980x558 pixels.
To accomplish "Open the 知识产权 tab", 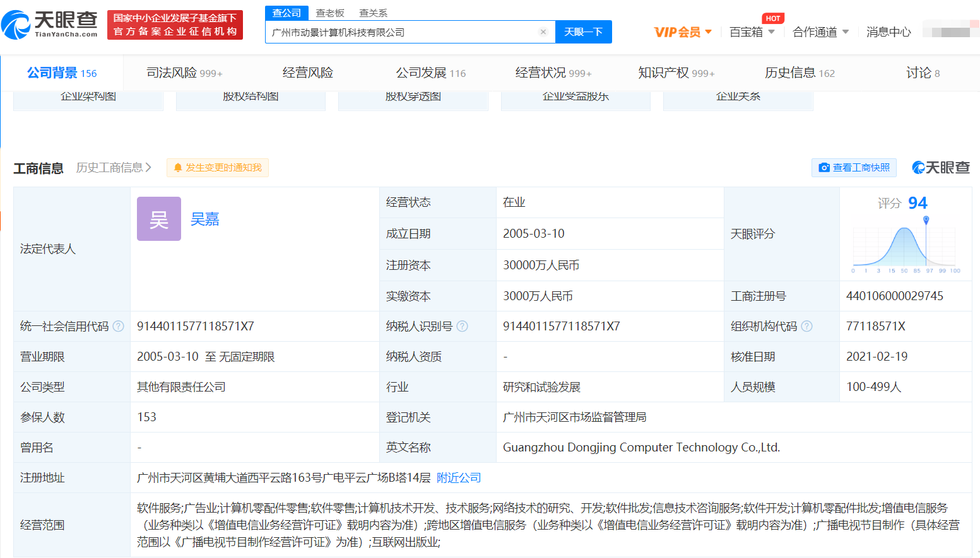I will pos(675,73).
